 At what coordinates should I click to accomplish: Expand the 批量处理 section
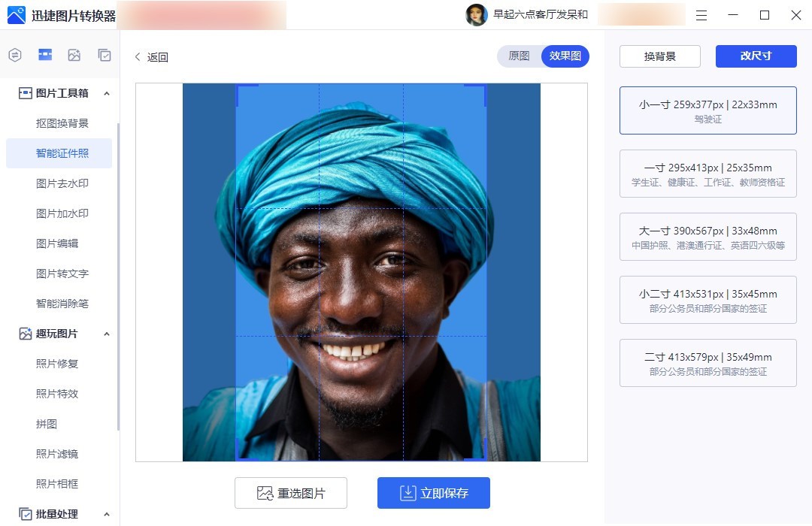[107, 514]
